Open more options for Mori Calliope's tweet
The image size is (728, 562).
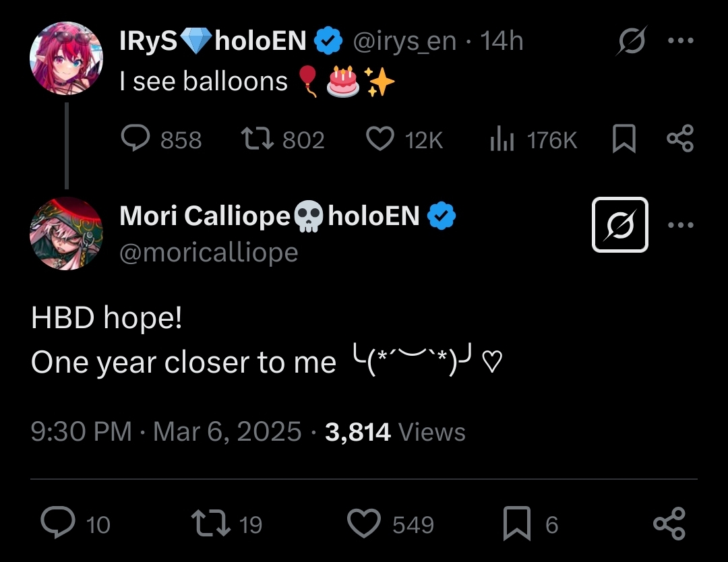(x=679, y=225)
